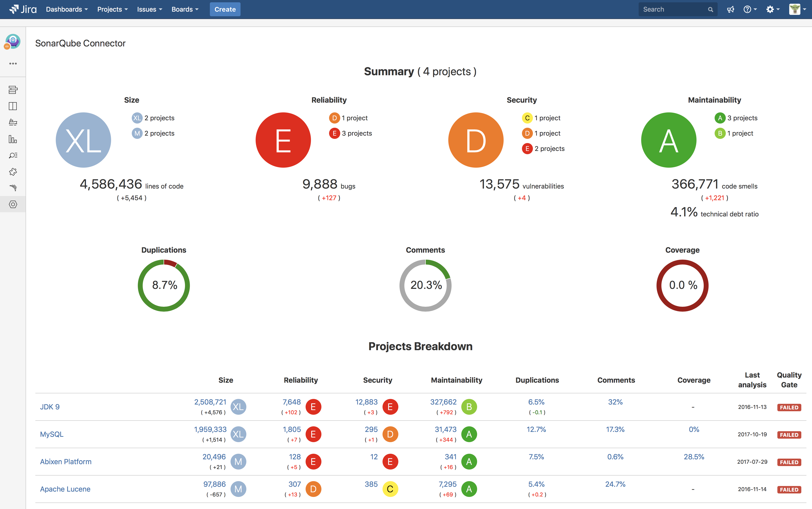Click Apache Lucene row's C security badge
This screenshot has height=509, width=812.
pyautogui.click(x=390, y=489)
